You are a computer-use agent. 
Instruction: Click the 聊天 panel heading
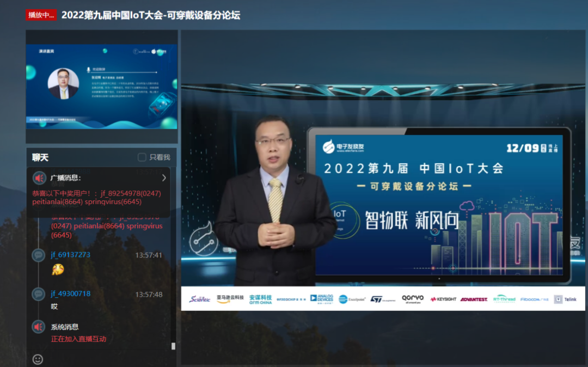(40, 157)
